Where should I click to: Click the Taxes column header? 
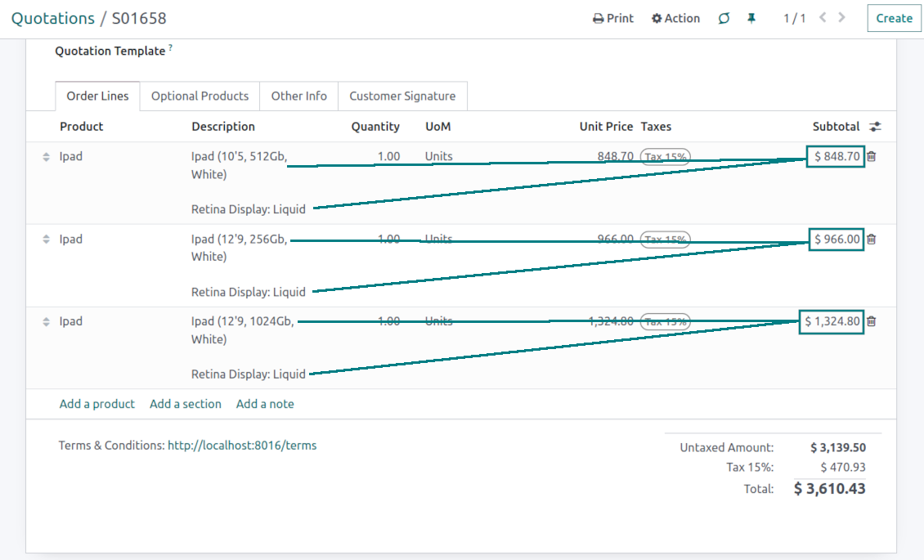click(656, 127)
